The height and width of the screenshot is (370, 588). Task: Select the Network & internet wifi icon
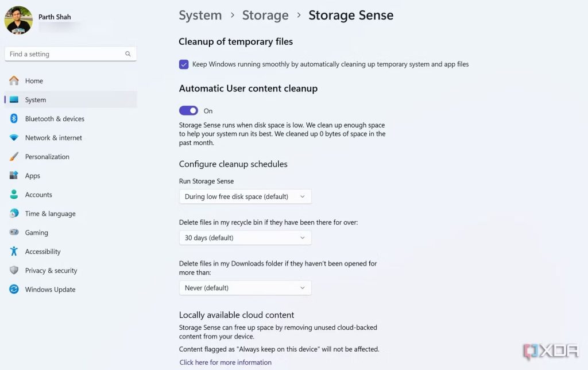[x=14, y=138]
